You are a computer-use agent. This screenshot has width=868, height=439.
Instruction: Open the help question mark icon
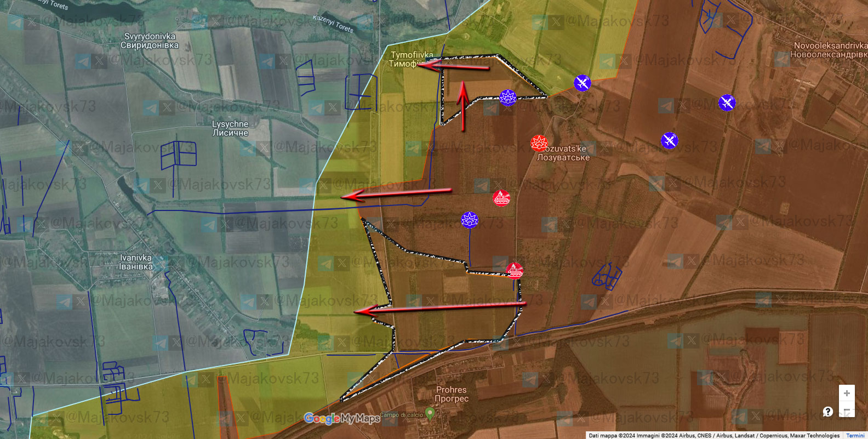(x=828, y=412)
